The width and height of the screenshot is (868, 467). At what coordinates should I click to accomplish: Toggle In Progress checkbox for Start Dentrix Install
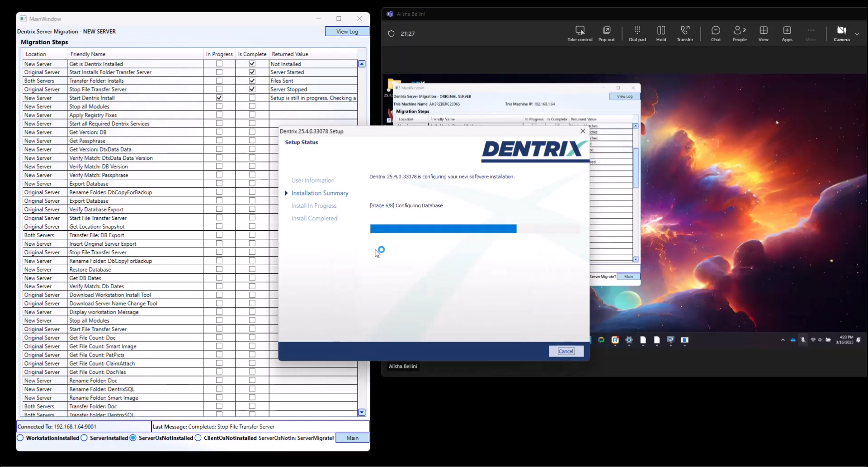(x=219, y=98)
